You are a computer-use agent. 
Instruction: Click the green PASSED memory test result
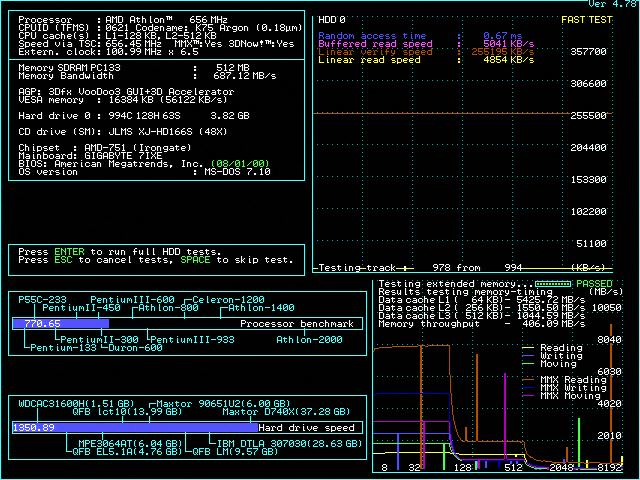tap(594, 284)
